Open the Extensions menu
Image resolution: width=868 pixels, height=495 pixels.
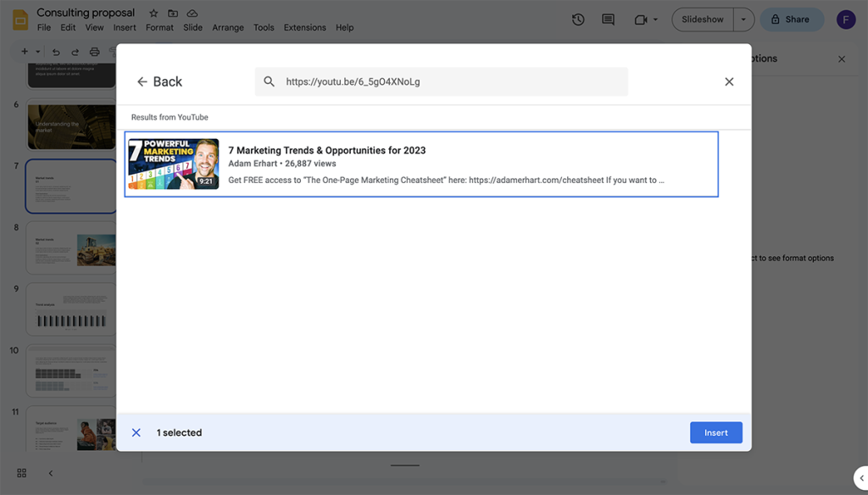coord(304,27)
